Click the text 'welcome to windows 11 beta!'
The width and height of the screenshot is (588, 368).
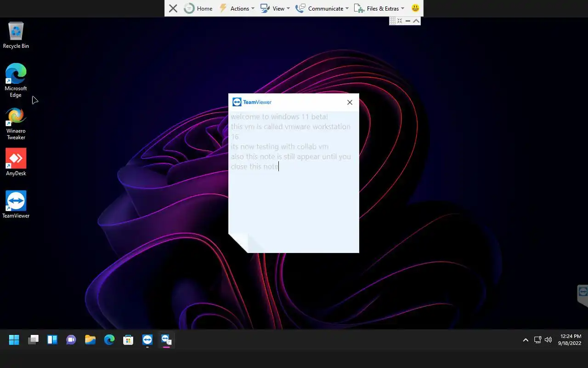tap(279, 117)
